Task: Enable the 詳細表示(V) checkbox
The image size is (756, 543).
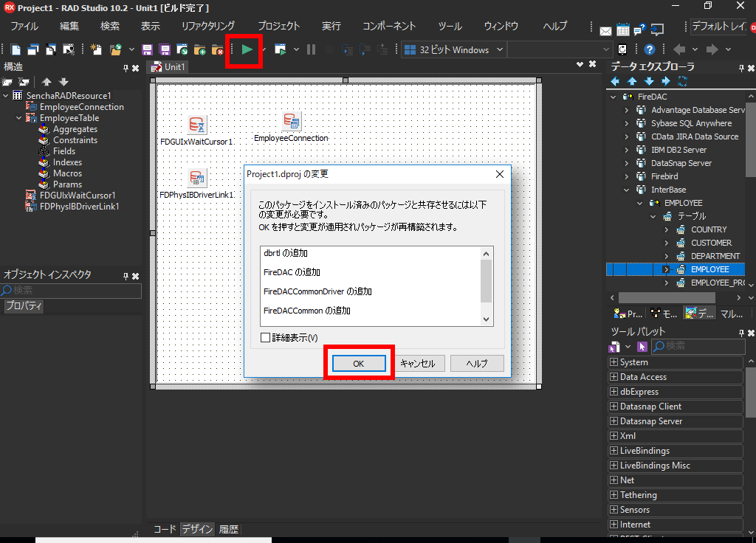Action: pos(265,338)
